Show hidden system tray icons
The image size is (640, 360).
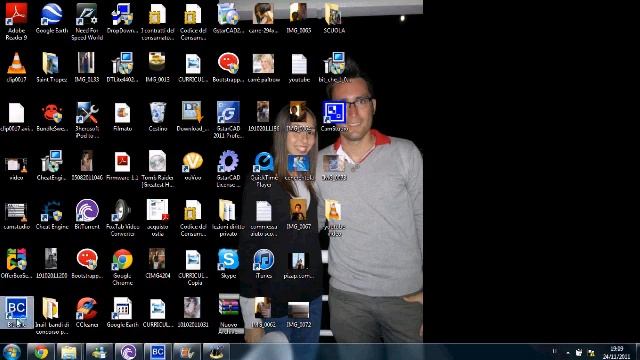(568, 352)
